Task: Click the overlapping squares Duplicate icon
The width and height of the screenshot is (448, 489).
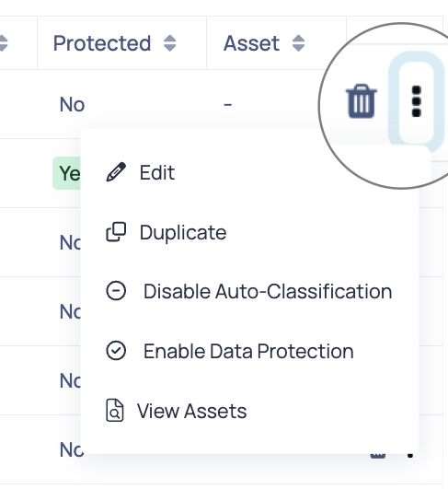Action: (x=116, y=232)
